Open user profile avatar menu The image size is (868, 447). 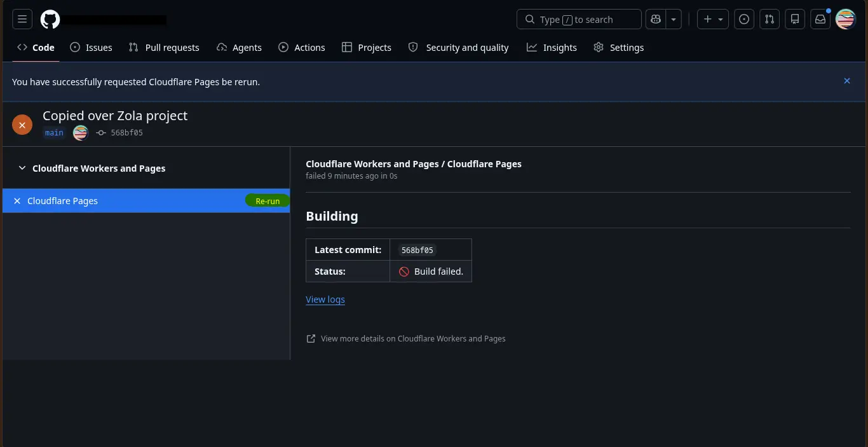point(846,20)
